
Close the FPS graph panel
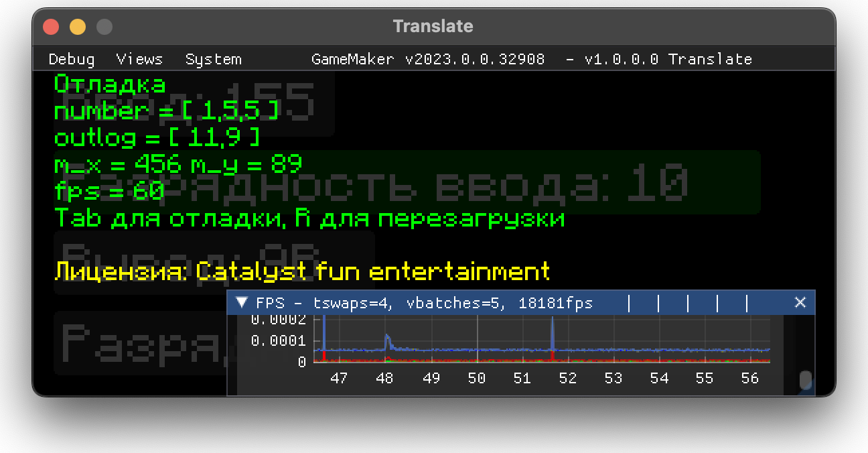tap(800, 302)
